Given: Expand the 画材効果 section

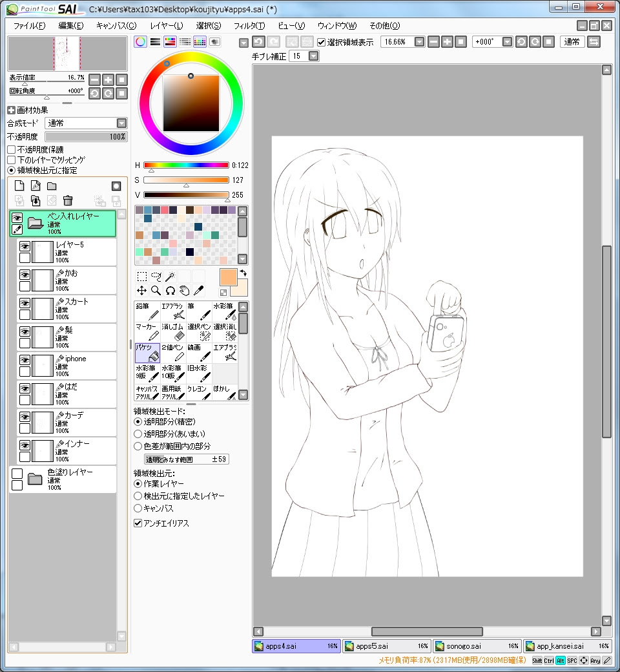Looking at the screenshot, I should pyautogui.click(x=12, y=110).
